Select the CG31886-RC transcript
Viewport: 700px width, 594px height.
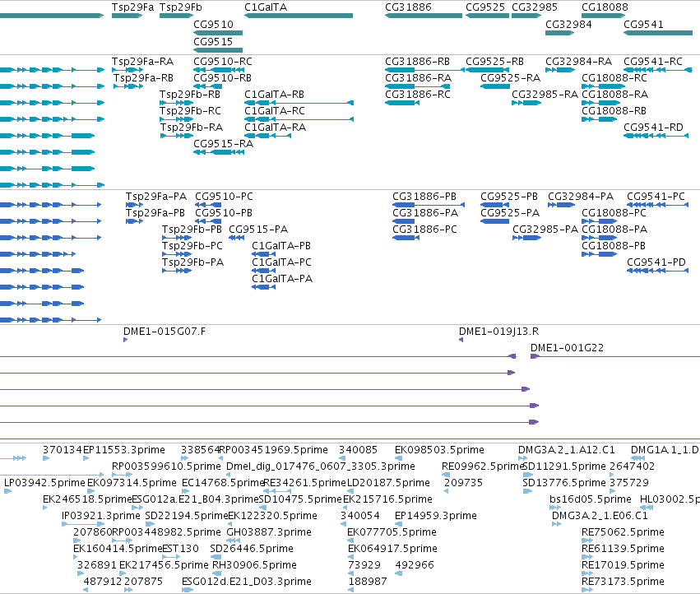coord(402,103)
